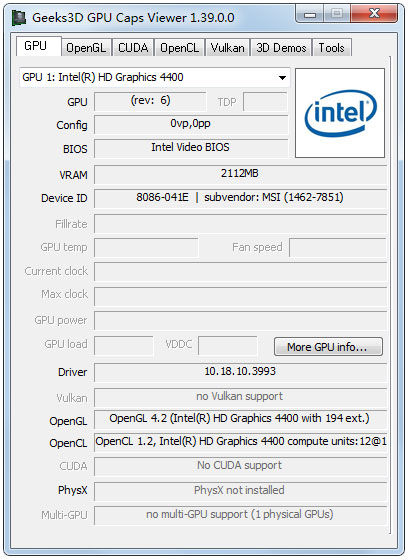Click the OpenCL 1.2 compute units field
This screenshot has height=560, width=409.
click(x=240, y=442)
